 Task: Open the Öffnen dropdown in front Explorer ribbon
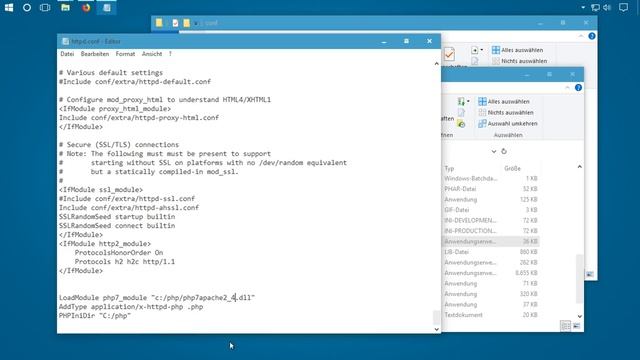(x=463, y=101)
